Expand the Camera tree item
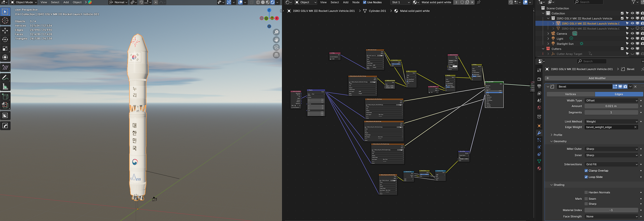 pos(548,33)
